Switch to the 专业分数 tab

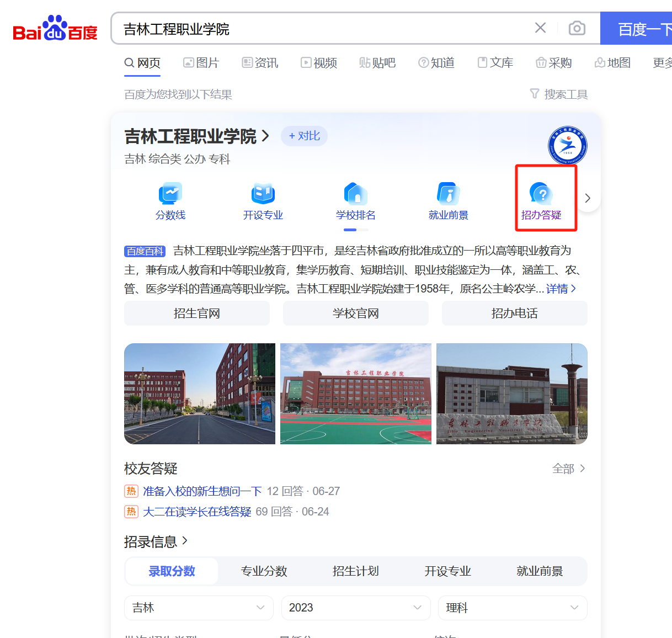pyautogui.click(x=264, y=571)
